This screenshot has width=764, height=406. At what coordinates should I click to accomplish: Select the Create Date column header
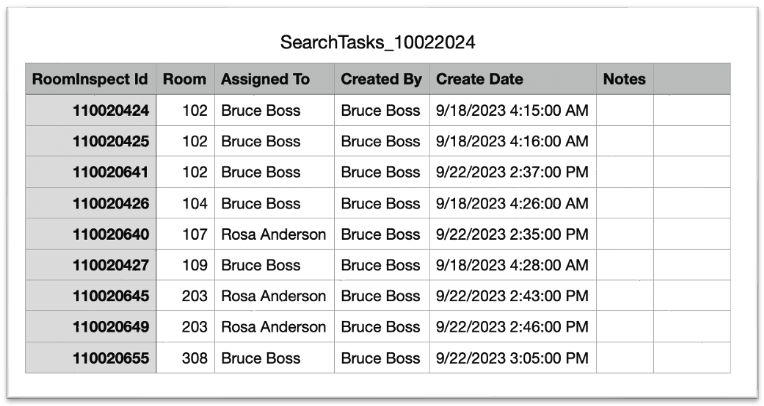point(480,79)
